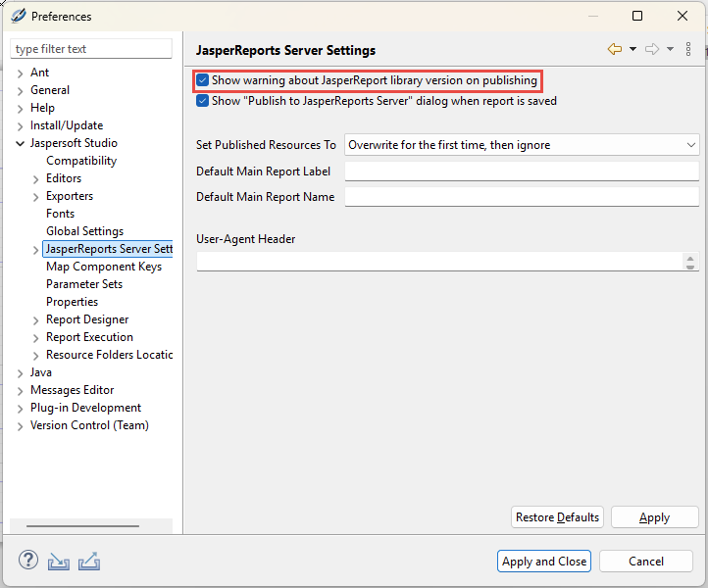Select Properties in the tree
The height and width of the screenshot is (588, 708).
coord(72,302)
